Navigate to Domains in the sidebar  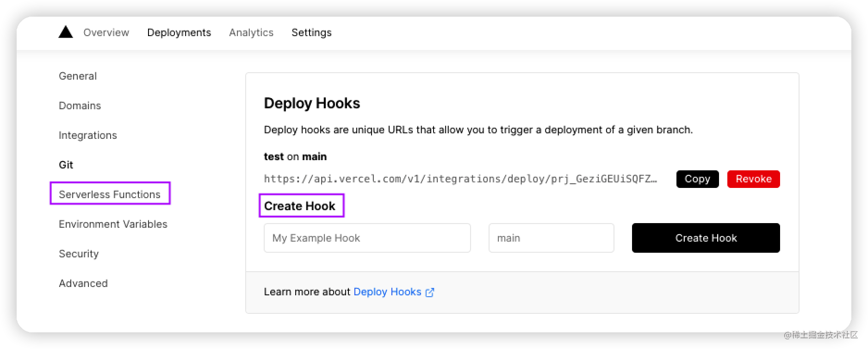point(80,106)
